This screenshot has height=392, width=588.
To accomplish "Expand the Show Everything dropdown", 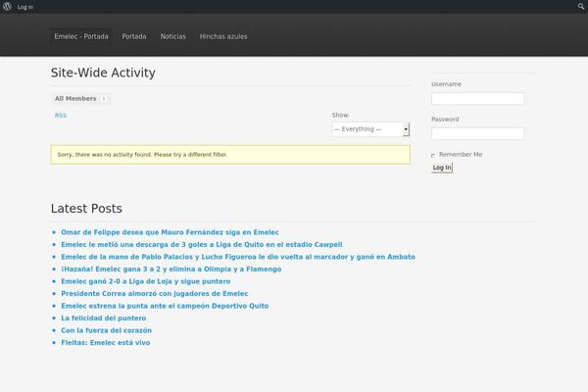I will click(x=370, y=129).
